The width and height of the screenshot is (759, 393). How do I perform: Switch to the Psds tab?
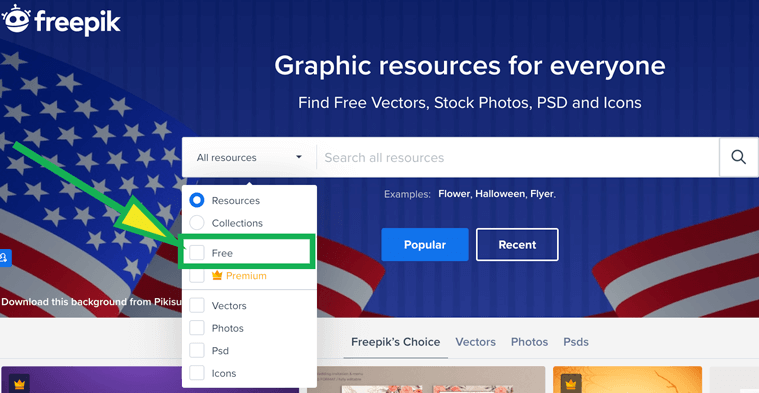[576, 342]
